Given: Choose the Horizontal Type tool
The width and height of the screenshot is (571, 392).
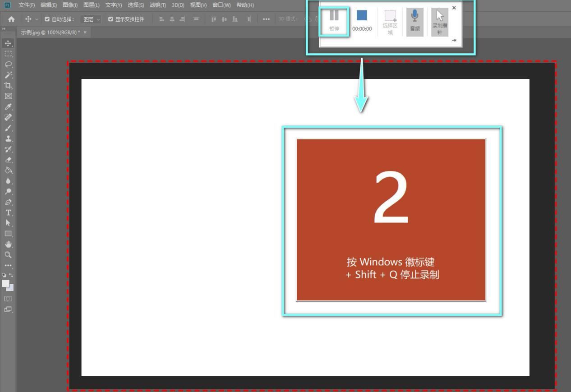Looking at the screenshot, I should coord(8,212).
